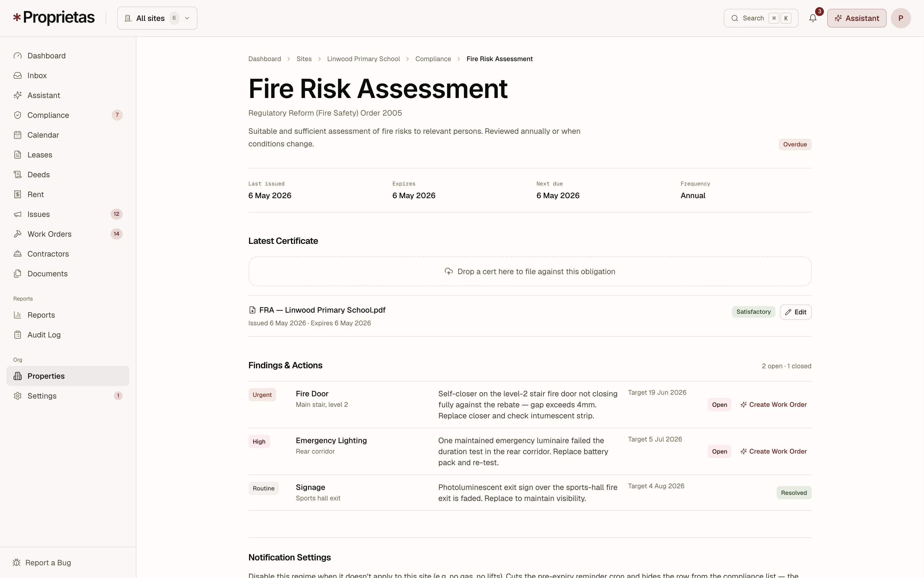Click Linwood Primary School breadcrumb
The height and width of the screenshot is (578, 924).
click(364, 59)
